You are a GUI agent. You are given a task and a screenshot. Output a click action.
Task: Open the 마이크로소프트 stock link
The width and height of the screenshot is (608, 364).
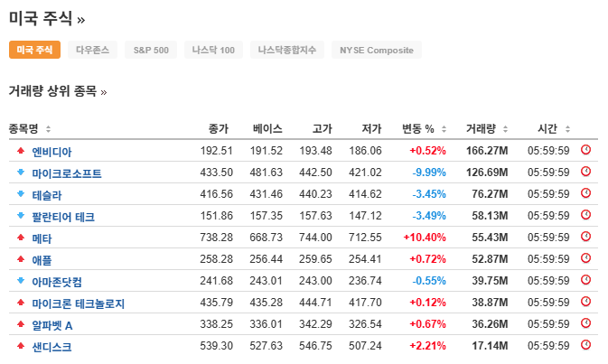(x=67, y=173)
